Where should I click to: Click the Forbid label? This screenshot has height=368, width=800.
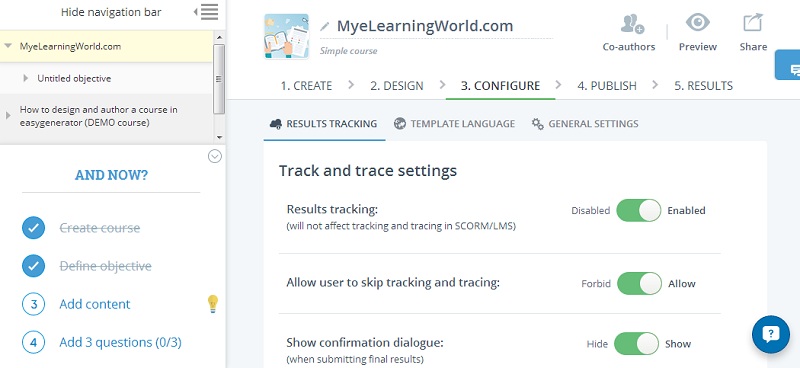tap(596, 284)
